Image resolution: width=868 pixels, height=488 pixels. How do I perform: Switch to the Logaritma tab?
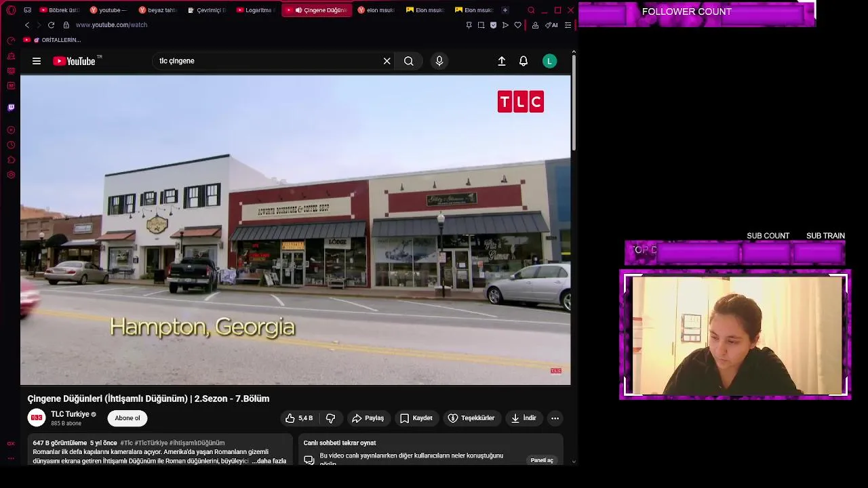pos(255,10)
